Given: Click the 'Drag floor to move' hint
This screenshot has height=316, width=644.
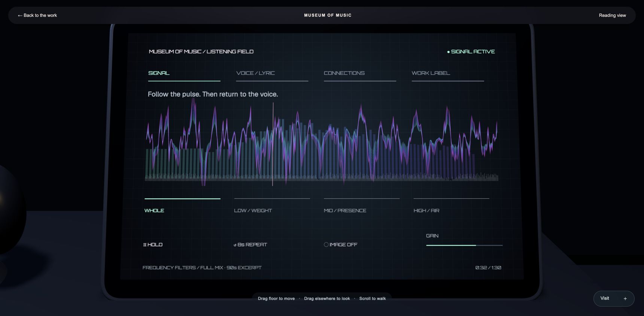Looking at the screenshot, I should (x=276, y=298).
